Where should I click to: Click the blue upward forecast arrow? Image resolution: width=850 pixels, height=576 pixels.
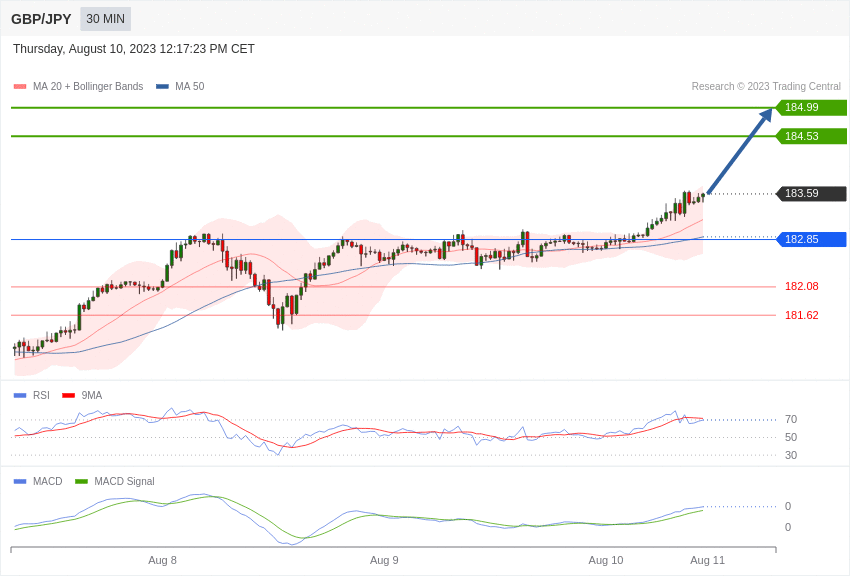(x=739, y=151)
